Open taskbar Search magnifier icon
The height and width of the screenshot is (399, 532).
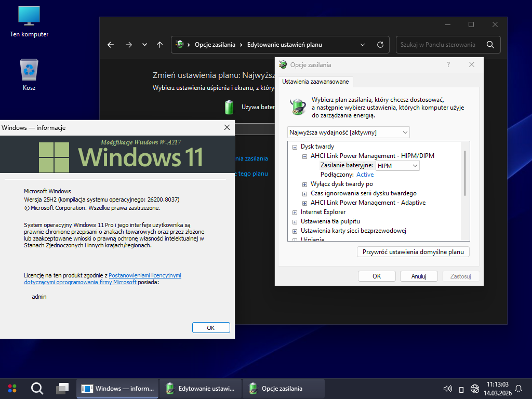click(37, 388)
